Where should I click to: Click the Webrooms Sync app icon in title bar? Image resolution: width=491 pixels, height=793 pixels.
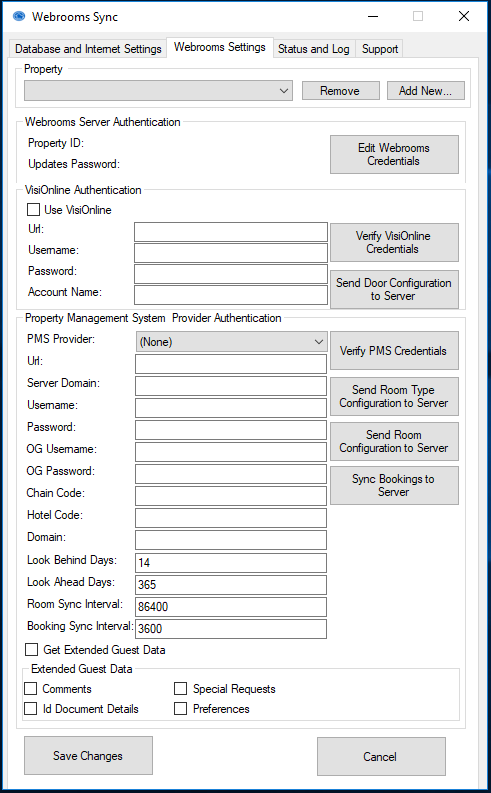point(19,17)
